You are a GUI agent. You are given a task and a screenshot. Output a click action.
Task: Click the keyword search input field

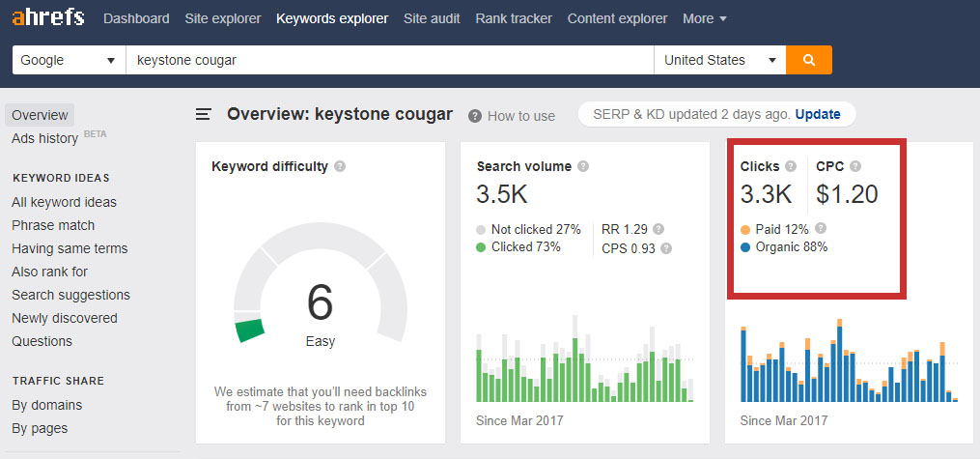390,60
